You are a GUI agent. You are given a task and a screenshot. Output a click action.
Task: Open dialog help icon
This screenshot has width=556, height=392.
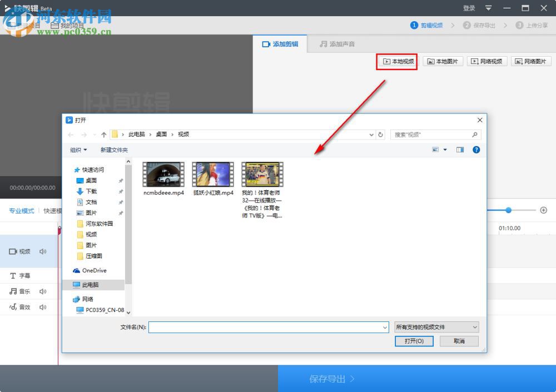point(476,150)
